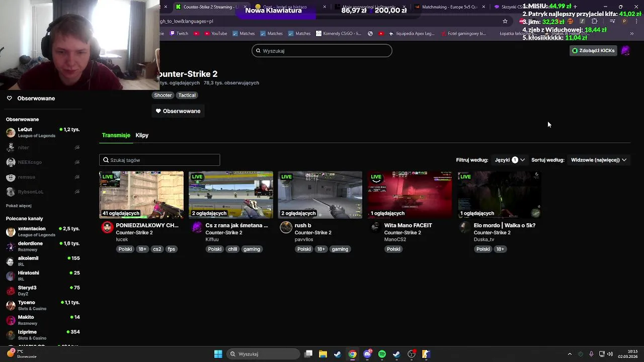The image size is (644, 362).
Task: Open alkolemil channel in recommended list
Action: point(43,261)
